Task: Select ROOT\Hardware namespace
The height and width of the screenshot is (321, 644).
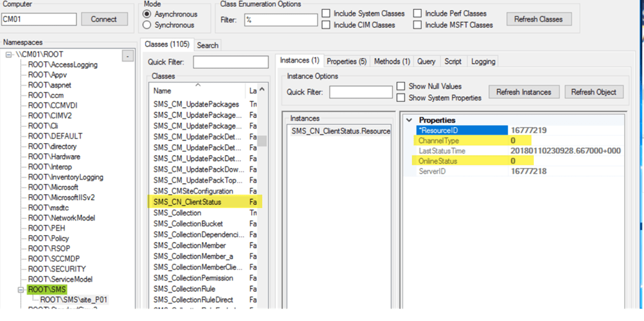Action: (54, 157)
